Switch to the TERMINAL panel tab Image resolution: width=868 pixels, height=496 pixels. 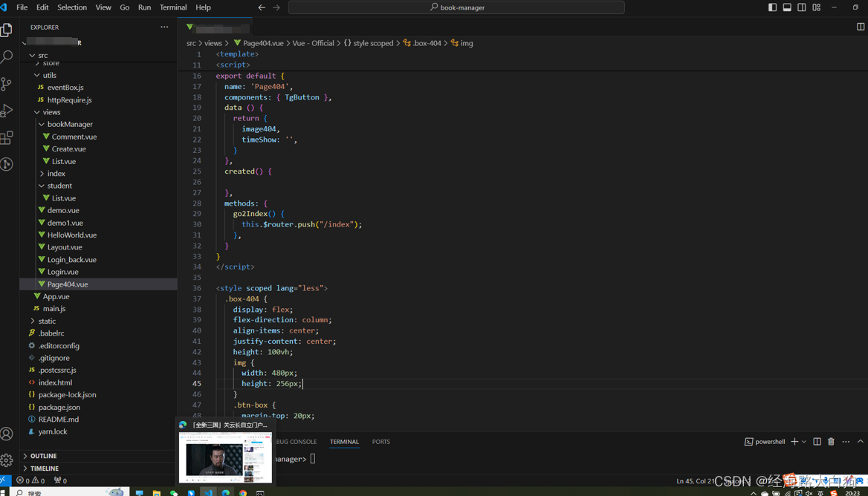[x=344, y=442]
